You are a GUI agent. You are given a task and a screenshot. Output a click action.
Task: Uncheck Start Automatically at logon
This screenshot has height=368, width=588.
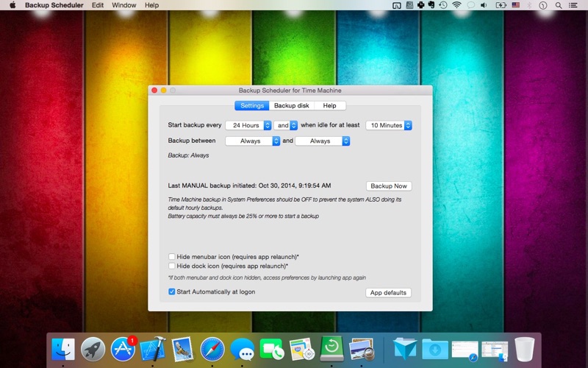pos(172,291)
